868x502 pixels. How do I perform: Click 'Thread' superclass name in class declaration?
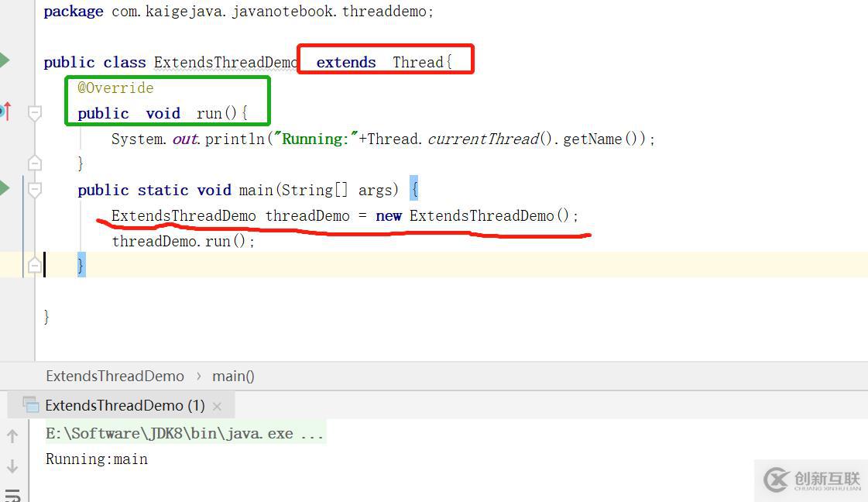click(x=418, y=62)
